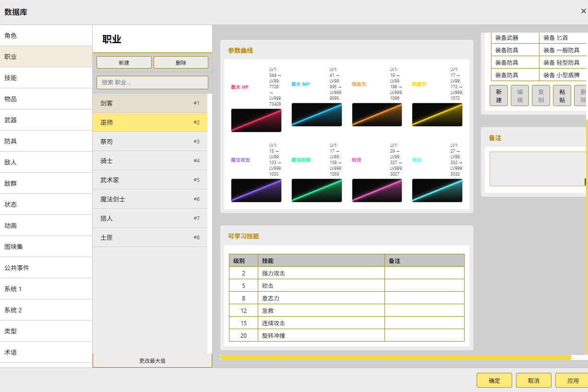
Task: Click the 新建 button under traits table
Action: [499, 95]
